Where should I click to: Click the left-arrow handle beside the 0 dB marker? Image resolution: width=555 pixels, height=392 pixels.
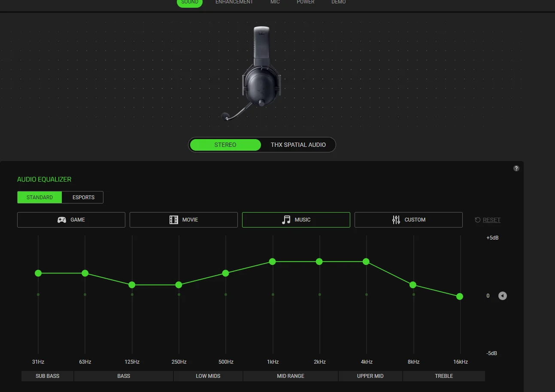[503, 296]
